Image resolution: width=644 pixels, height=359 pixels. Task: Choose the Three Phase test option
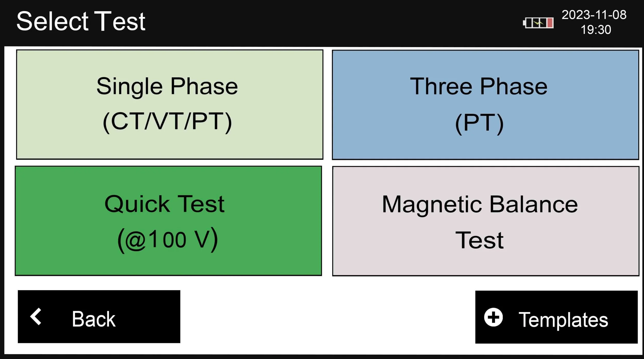click(x=486, y=105)
